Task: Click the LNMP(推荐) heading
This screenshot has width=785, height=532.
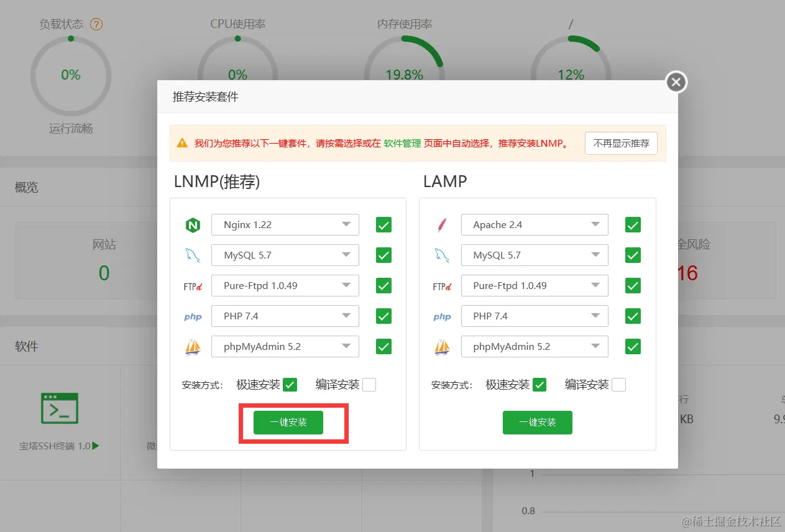Action: [x=217, y=181]
